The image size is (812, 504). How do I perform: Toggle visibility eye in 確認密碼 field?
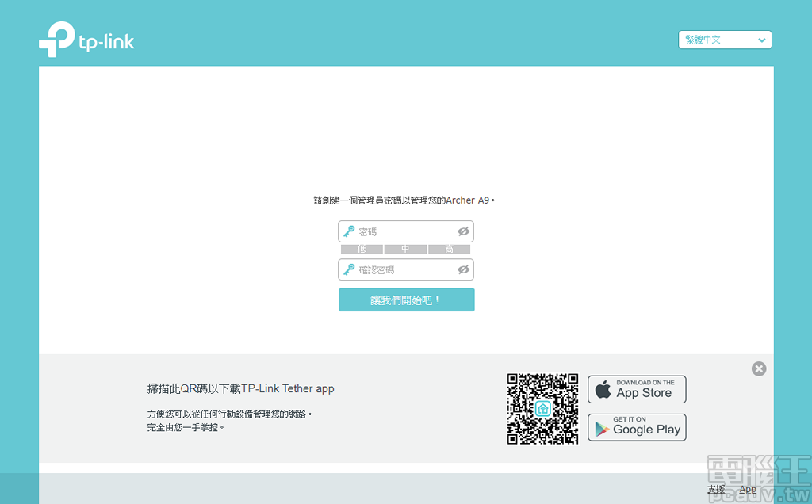coord(463,269)
